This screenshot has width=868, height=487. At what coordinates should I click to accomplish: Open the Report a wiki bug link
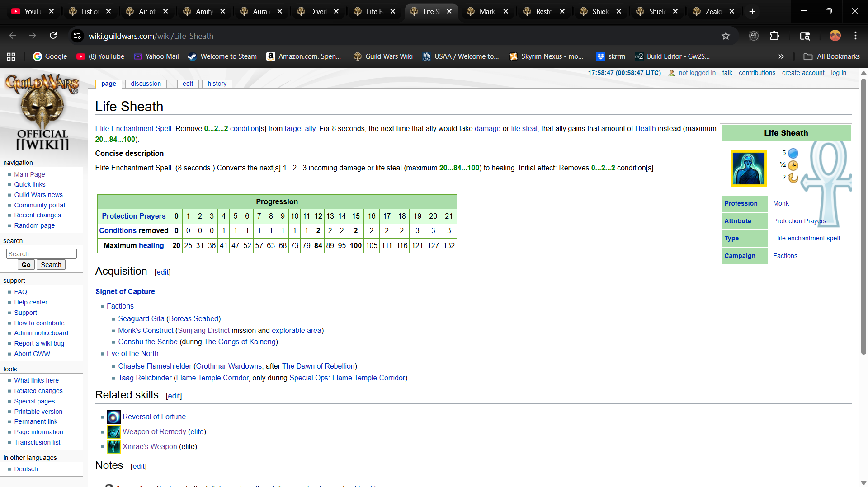coord(39,343)
